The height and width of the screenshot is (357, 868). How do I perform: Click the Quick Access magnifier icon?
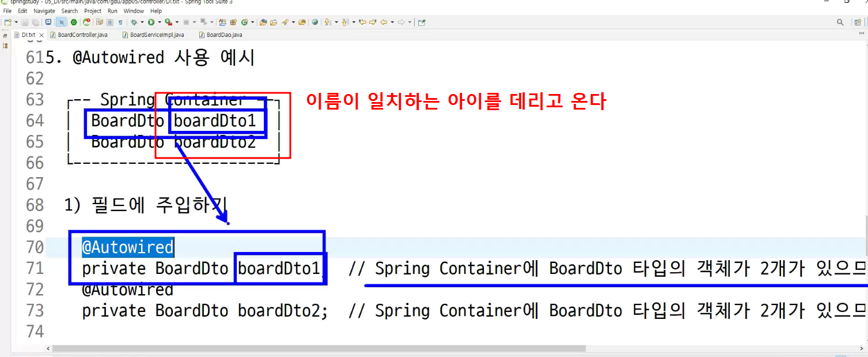[x=840, y=22]
